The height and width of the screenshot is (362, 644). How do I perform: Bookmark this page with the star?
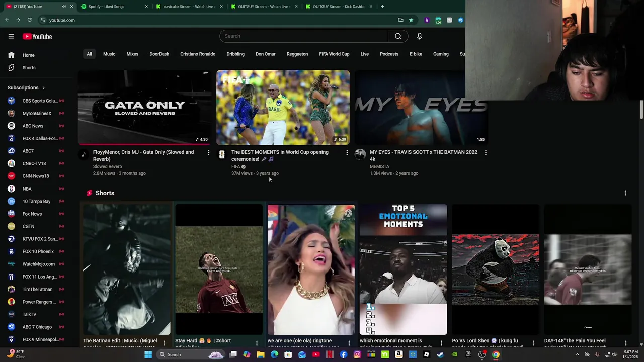tap(411, 20)
